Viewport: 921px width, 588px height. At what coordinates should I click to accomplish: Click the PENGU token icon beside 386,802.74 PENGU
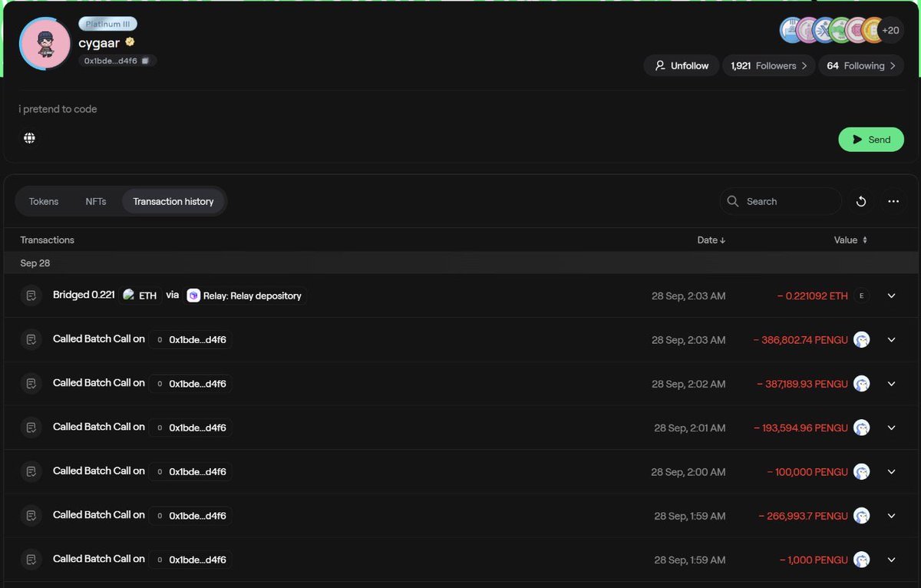pyautogui.click(x=862, y=339)
